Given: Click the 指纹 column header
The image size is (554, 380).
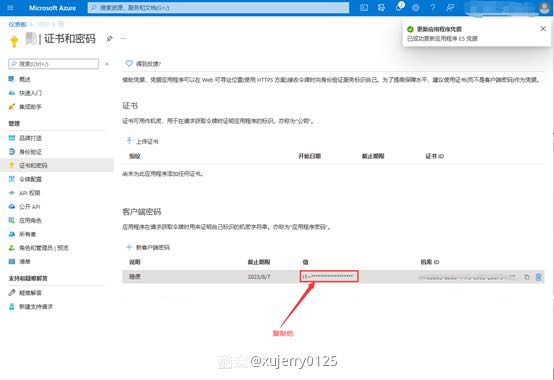Looking at the screenshot, I should [x=135, y=156].
